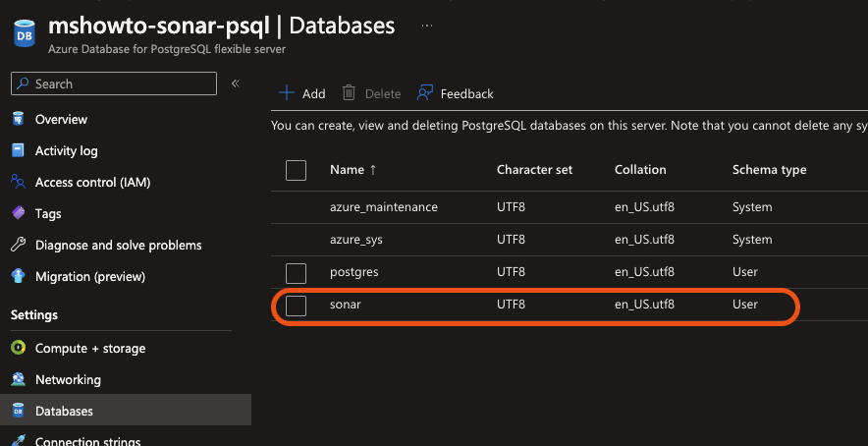Open Databases menu item in sidebar

pos(64,411)
